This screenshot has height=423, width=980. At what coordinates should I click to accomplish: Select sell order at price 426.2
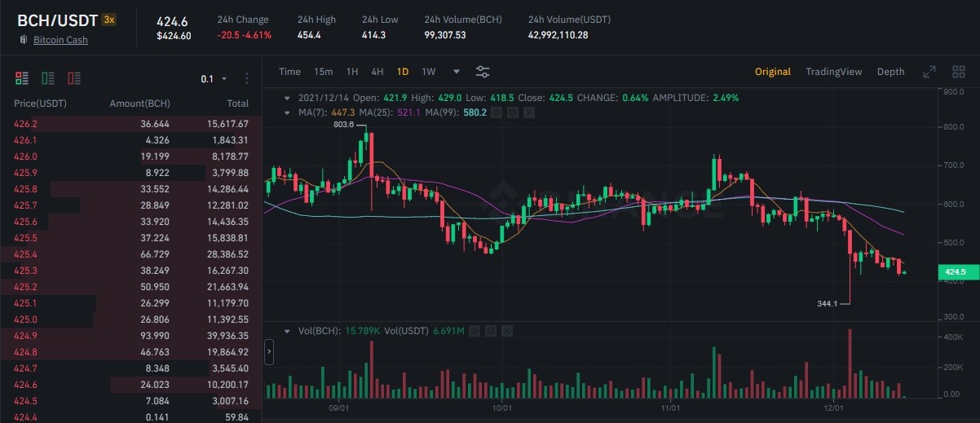(131, 124)
